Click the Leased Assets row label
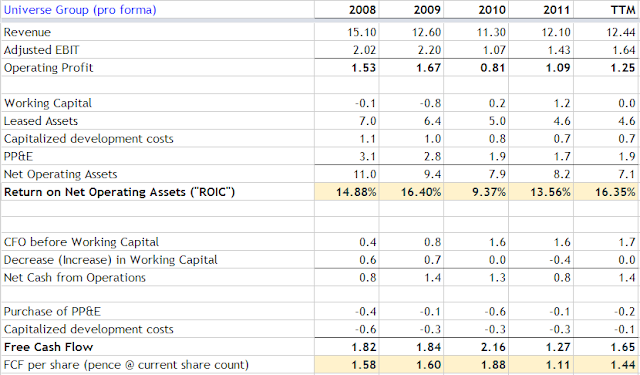The height and width of the screenshot is (375, 640). point(41,121)
